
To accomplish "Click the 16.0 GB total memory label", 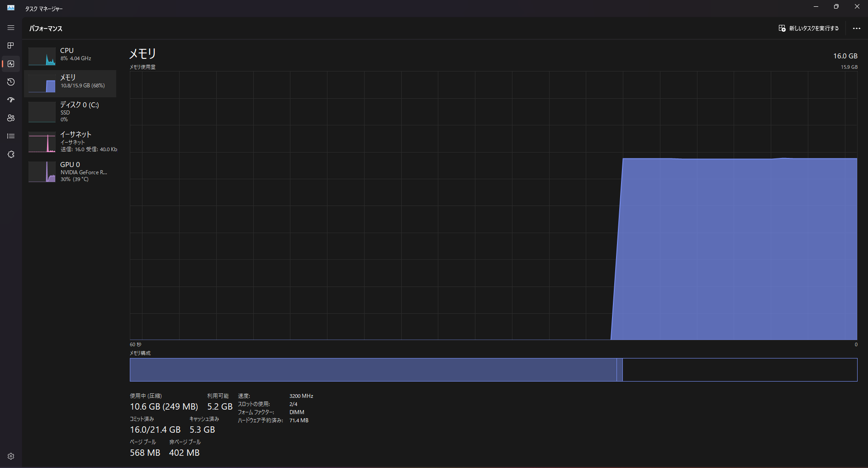I will pos(845,56).
